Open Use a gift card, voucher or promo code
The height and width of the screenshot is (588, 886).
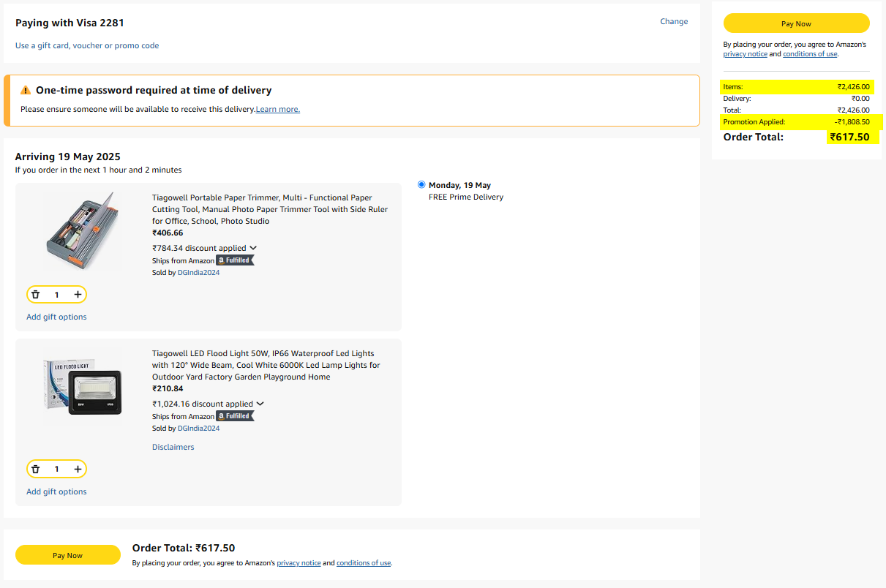coord(87,45)
